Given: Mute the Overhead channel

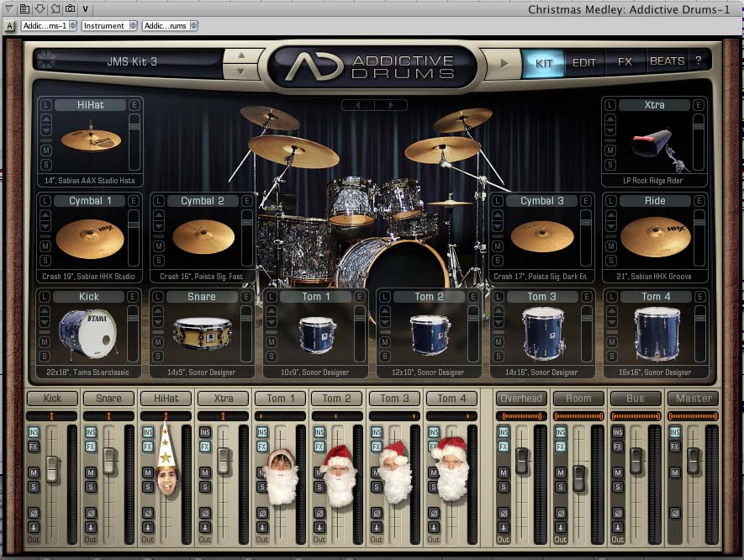Looking at the screenshot, I should click(504, 473).
